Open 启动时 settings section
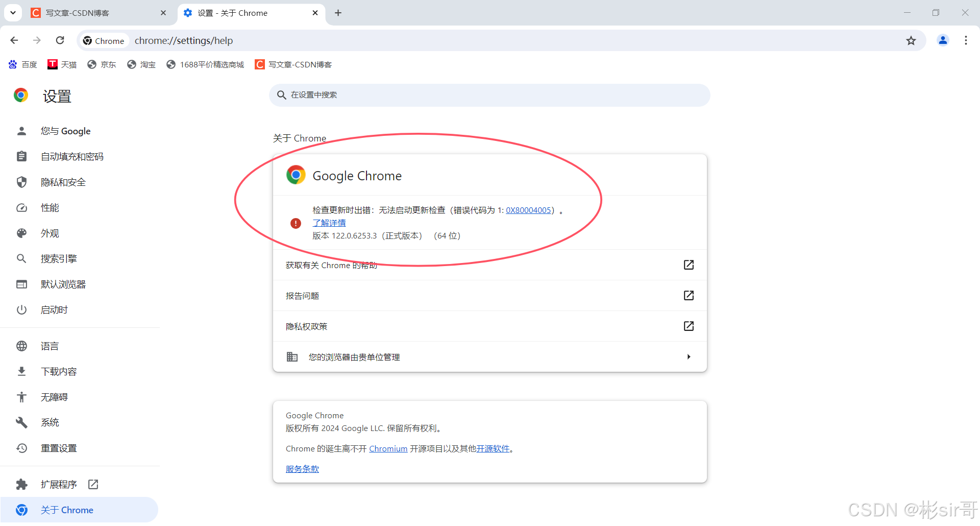 (79, 310)
